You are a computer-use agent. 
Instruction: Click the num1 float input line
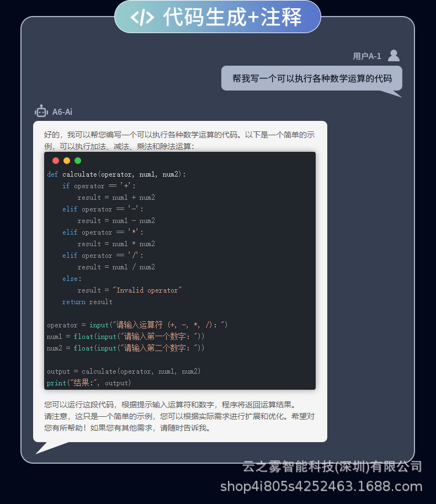[125, 337]
